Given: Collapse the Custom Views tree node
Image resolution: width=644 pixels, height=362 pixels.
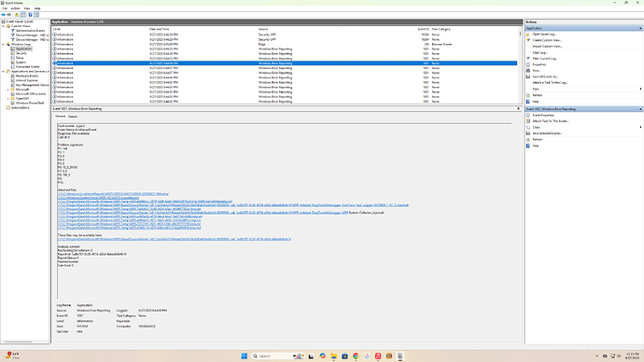Looking at the screenshot, I should (x=4, y=26).
